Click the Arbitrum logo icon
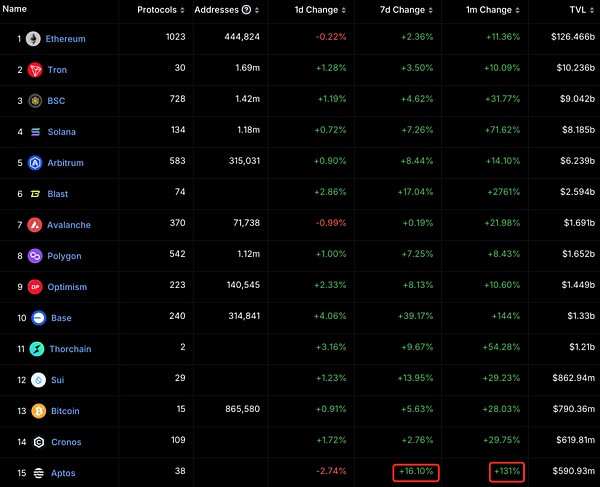The image size is (600, 487). pos(35,163)
